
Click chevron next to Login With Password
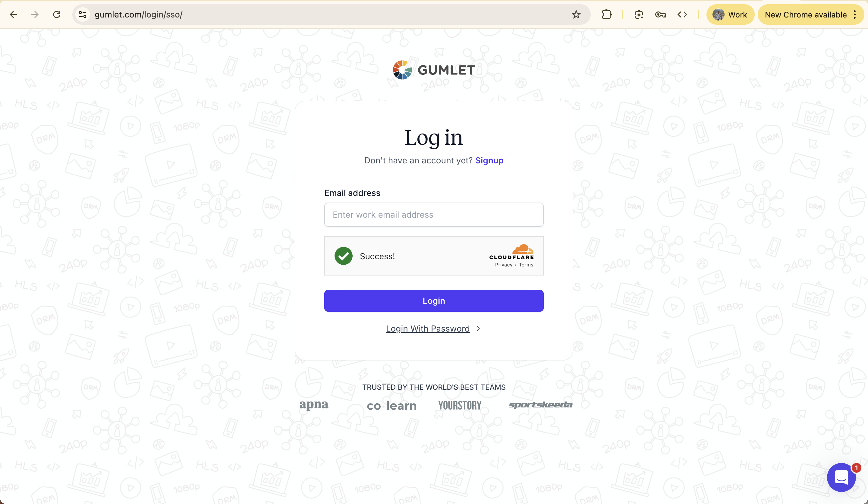point(478,329)
